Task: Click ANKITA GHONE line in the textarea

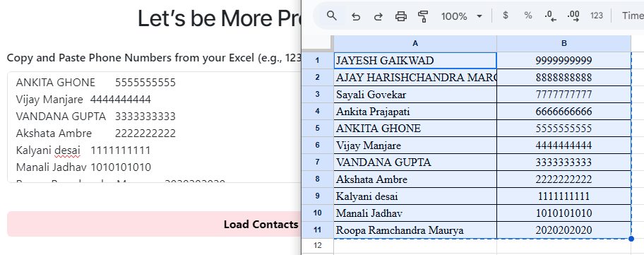Action: point(96,83)
